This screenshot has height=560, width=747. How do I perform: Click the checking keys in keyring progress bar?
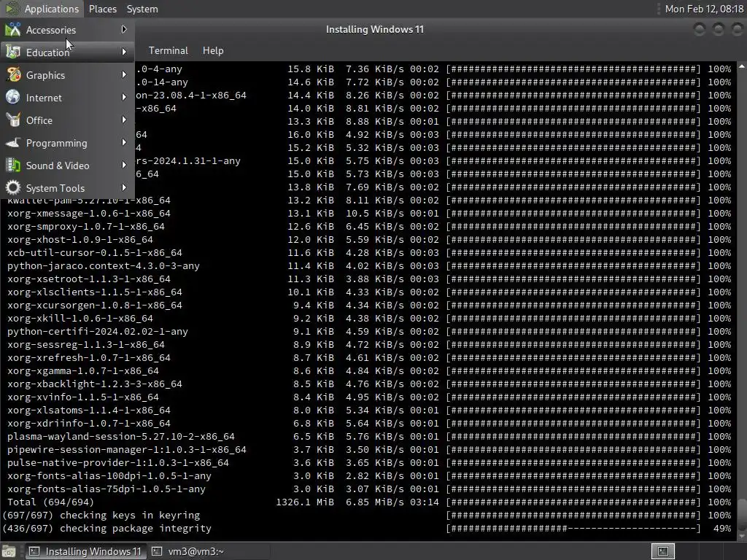coord(573,515)
